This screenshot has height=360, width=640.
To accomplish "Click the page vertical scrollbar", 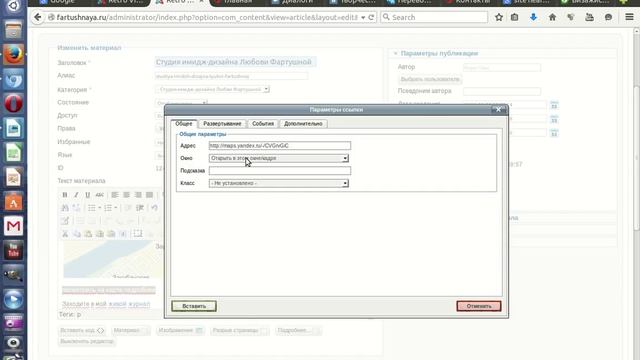I will pos(636,159).
